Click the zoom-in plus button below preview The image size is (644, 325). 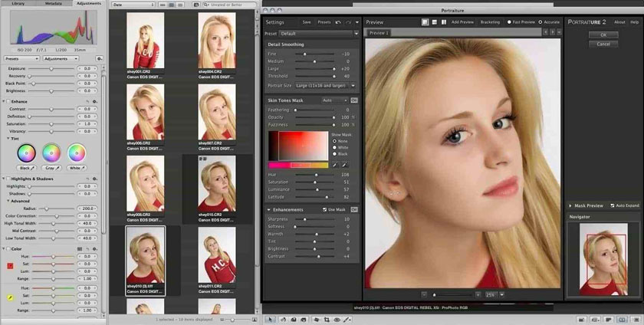pyautogui.click(x=477, y=294)
